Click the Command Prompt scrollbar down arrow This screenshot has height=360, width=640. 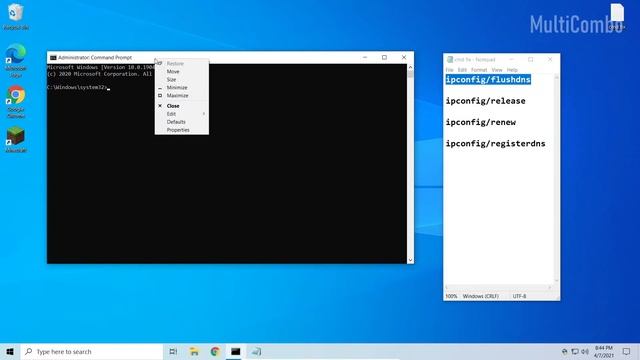click(410, 260)
